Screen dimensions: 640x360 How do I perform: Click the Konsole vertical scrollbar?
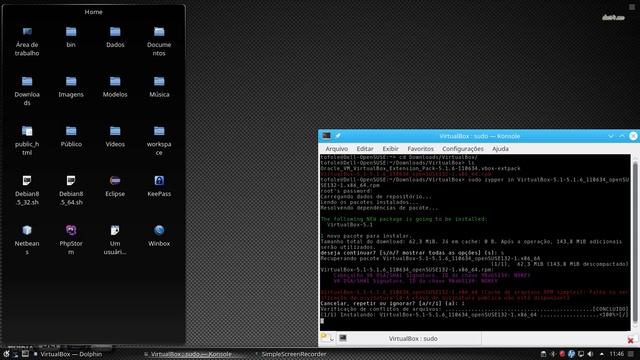coord(635,241)
